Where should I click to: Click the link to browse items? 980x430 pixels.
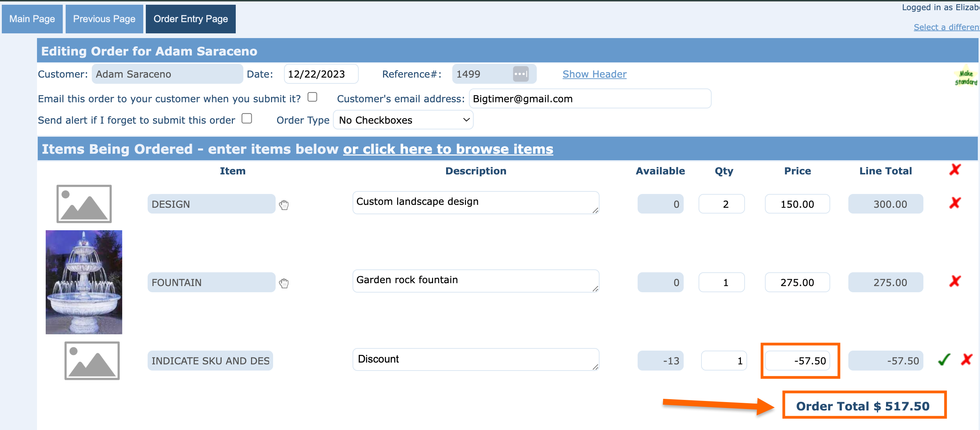tap(448, 149)
